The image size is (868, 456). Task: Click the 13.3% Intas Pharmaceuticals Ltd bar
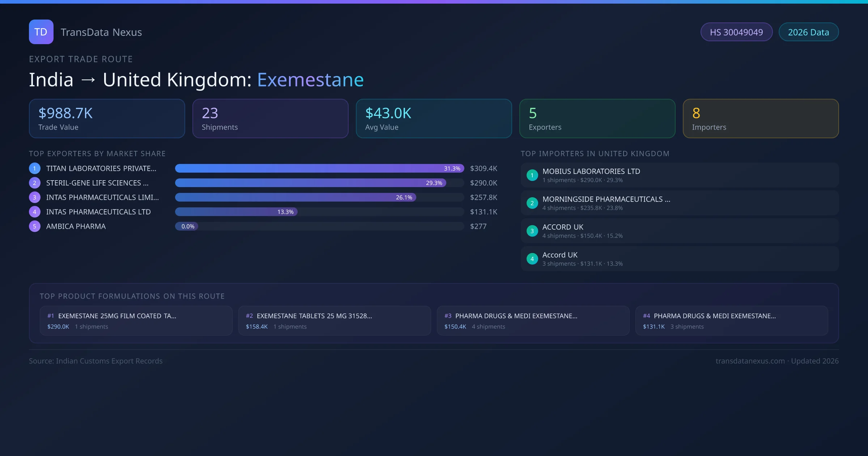pos(236,212)
